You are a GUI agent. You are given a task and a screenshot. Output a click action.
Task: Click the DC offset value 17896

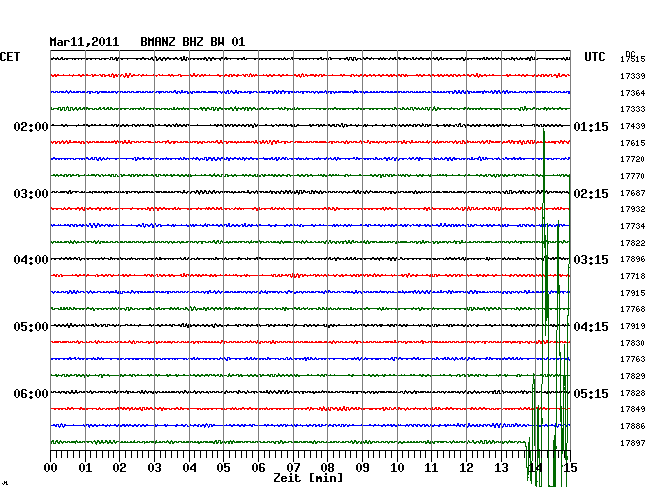pos(633,259)
